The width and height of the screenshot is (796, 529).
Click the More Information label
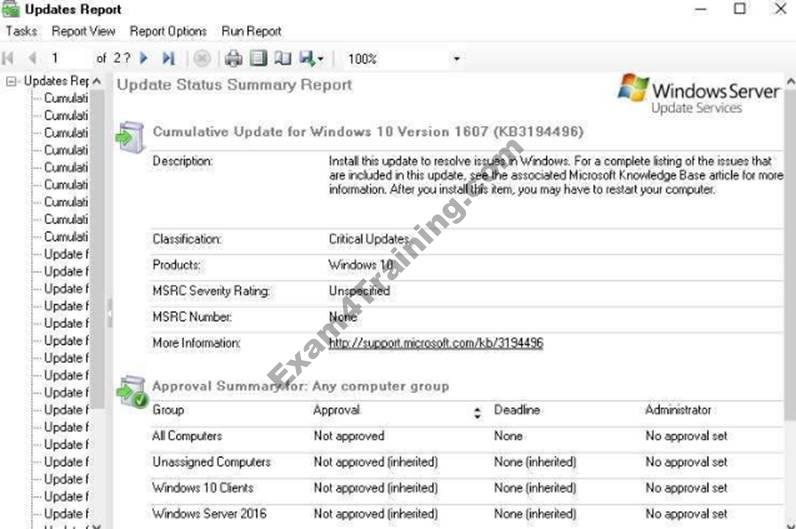196,343
